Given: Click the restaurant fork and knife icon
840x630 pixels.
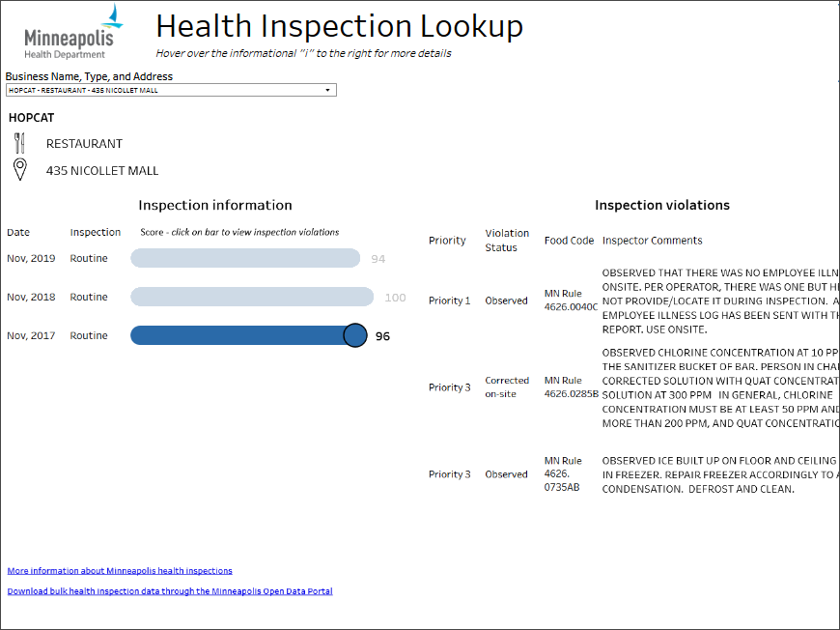Looking at the screenshot, I should click(x=20, y=143).
